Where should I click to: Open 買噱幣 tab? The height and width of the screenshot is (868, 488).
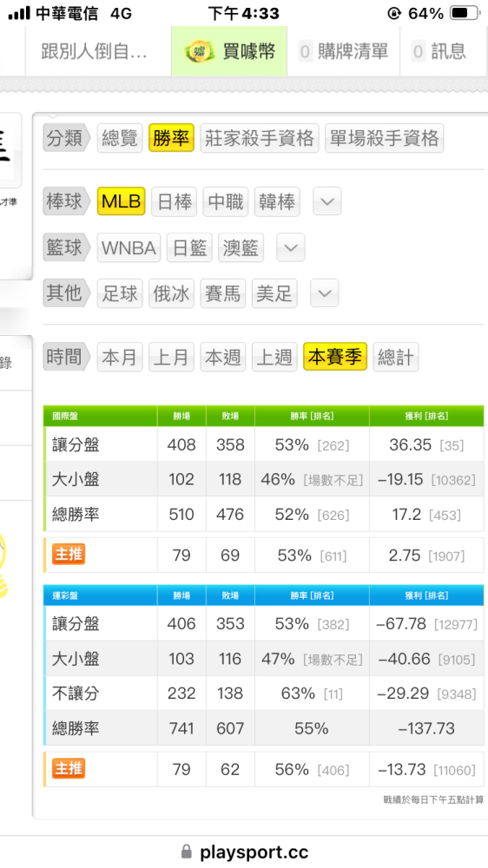[229, 51]
